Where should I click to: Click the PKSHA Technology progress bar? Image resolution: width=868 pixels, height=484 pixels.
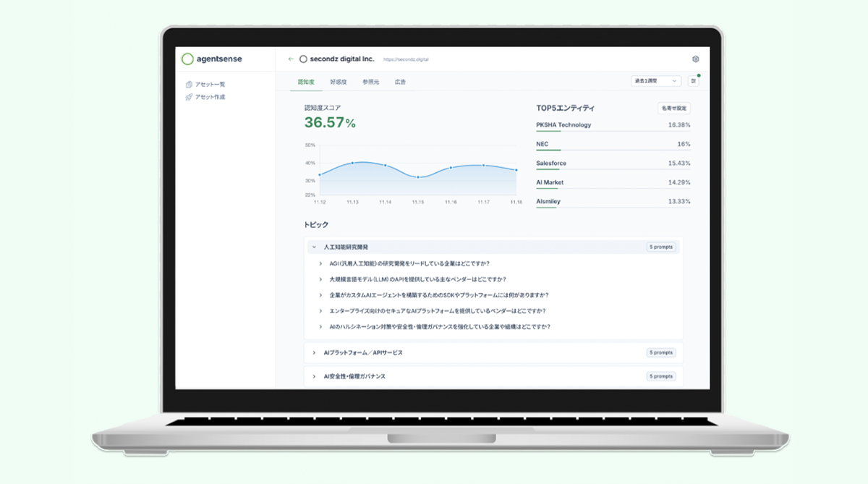click(613, 131)
